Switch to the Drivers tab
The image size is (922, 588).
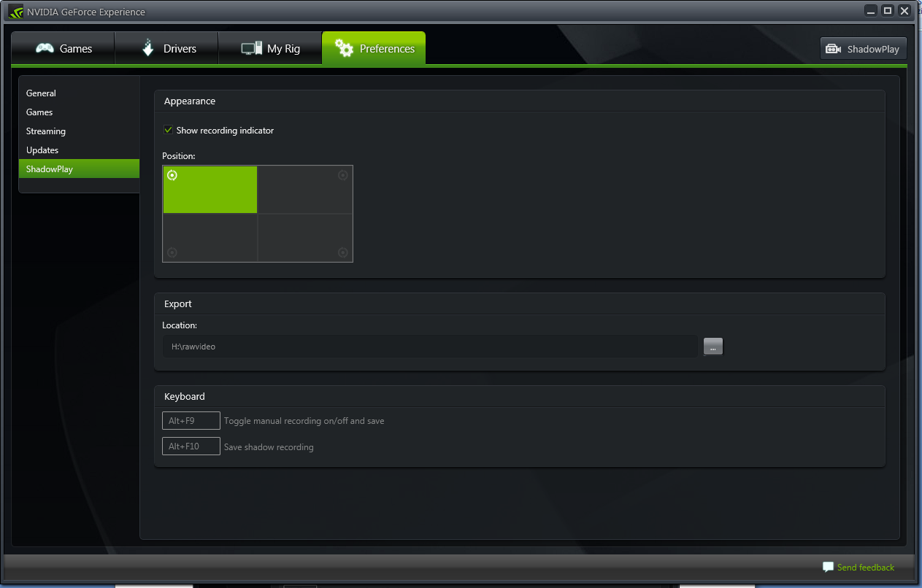166,49
